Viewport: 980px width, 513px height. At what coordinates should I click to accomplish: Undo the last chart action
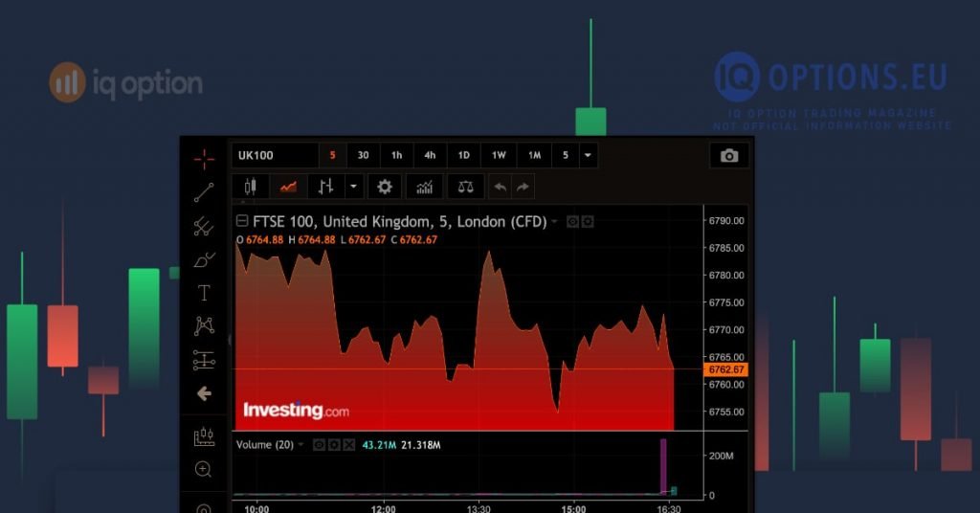point(500,187)
